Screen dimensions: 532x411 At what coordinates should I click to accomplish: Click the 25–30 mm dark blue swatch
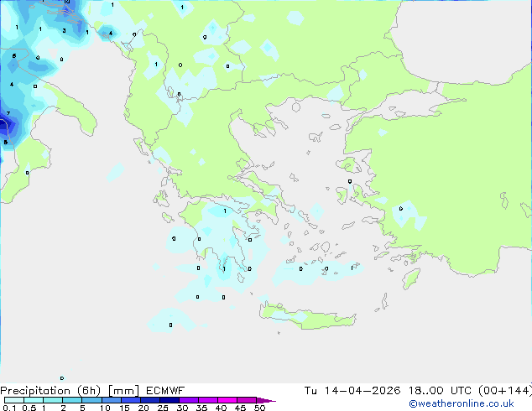click(x=170, y=400)
